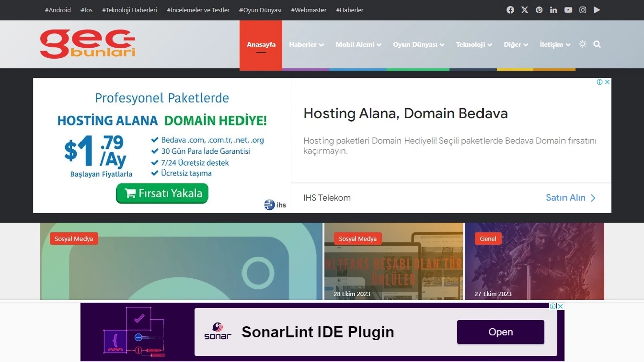Viewport: 644px width, 362px height.
Task: Open the hosting ad's AdChoices info icon
Action: click(600, 82)
